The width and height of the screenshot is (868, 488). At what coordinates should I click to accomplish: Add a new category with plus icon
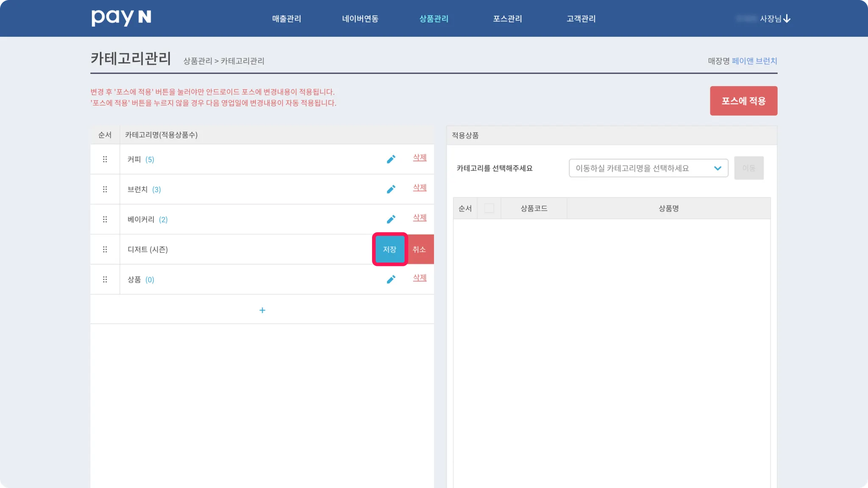click(x=262, y=311)
